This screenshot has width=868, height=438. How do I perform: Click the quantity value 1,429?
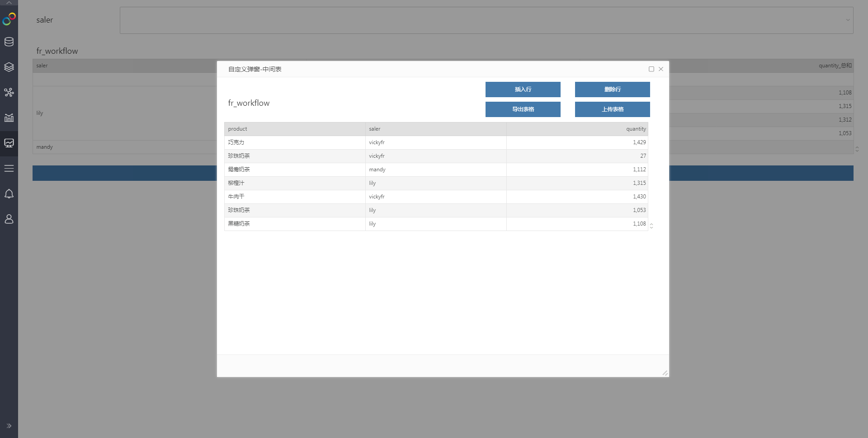577,142
